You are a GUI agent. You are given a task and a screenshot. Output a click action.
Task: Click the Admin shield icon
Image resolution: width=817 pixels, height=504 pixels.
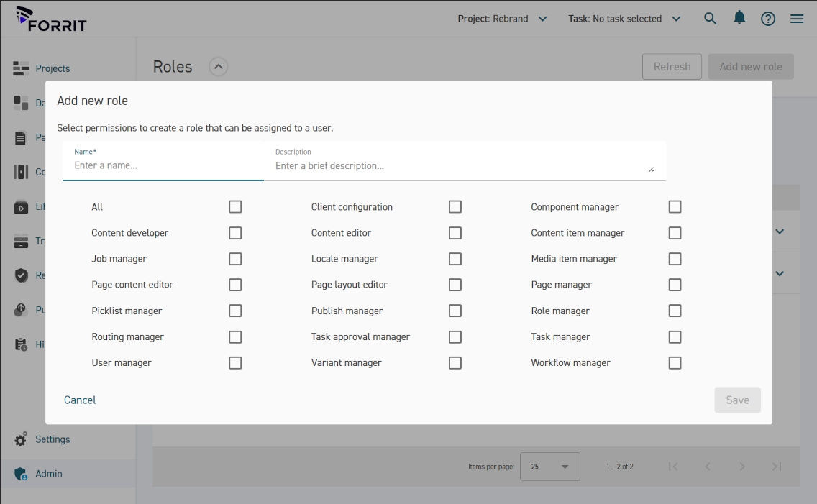coord(21,474)
